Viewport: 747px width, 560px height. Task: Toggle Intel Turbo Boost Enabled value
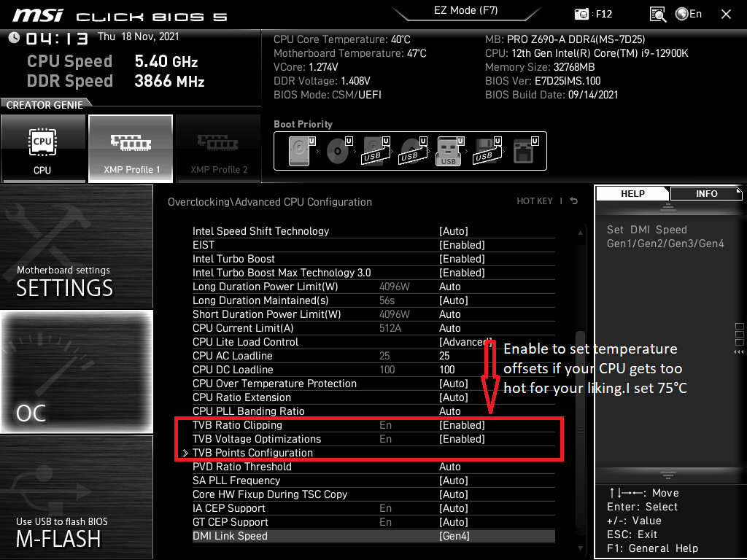coord(462,259)
